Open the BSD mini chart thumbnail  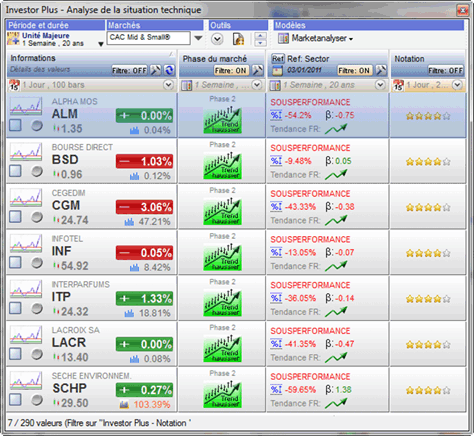click(x=26, y=151)
